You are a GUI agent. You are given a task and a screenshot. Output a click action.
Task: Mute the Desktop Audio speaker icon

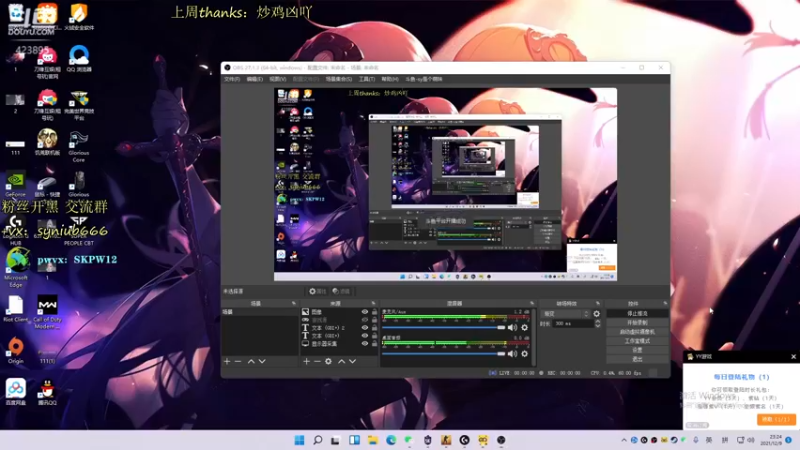click(512, 354)
